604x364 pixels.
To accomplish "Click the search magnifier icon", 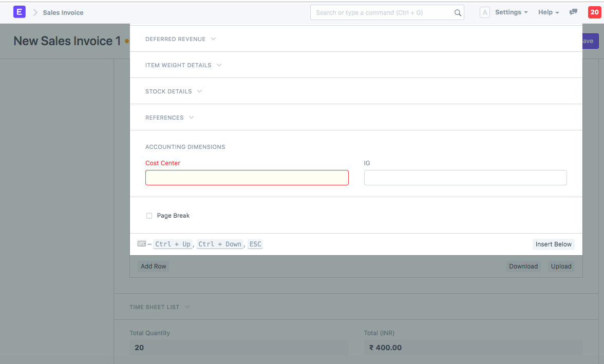I will tap(457, 12).
